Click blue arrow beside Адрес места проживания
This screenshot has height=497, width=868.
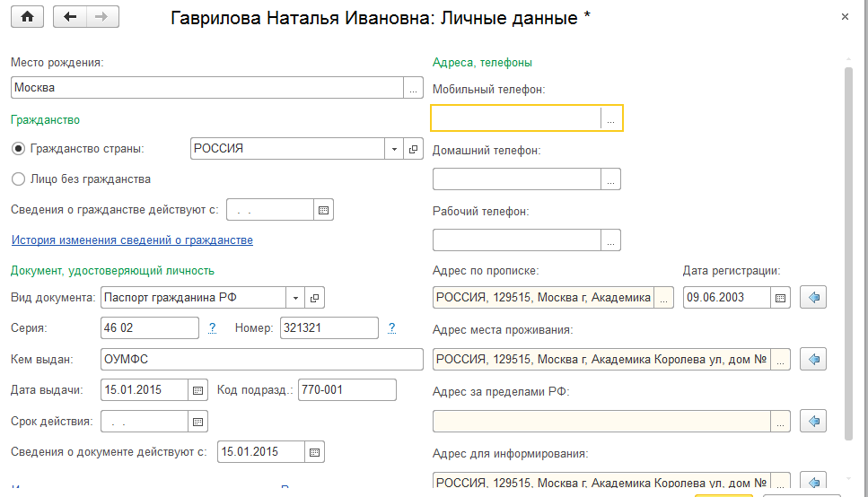[x=814, y=360]
